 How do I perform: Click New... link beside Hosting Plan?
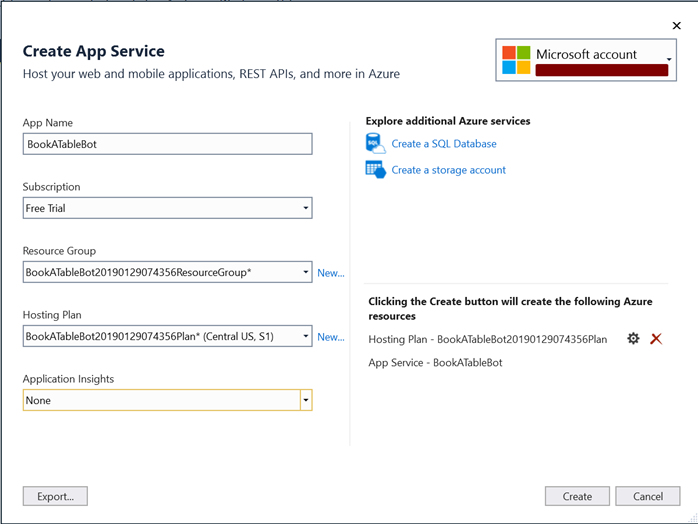tap(330, 337)
